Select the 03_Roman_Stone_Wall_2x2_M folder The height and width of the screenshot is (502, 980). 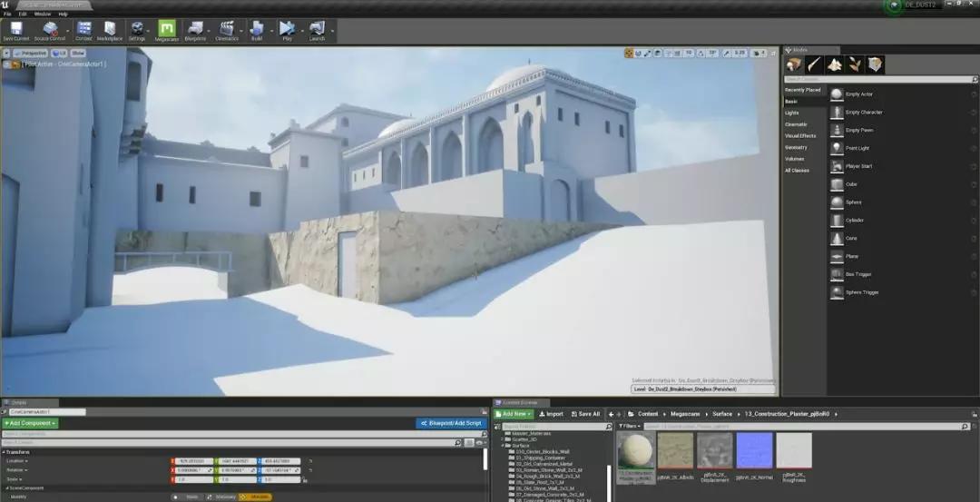(x=549, y=469)
